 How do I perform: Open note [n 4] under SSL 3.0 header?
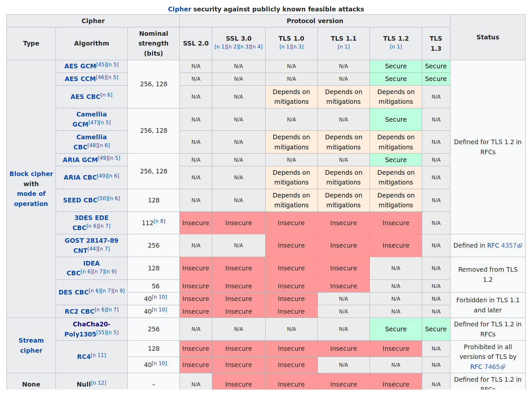257,47
